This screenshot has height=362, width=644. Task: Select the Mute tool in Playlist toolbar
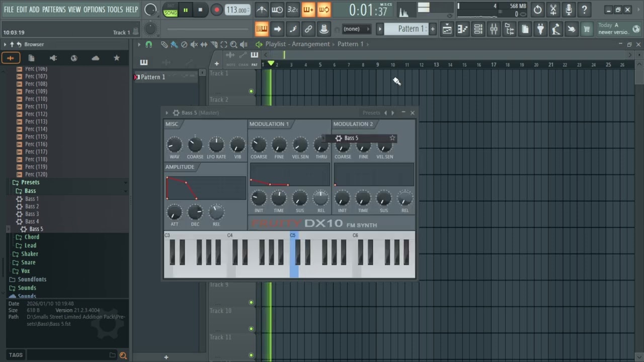coord(194,44)
